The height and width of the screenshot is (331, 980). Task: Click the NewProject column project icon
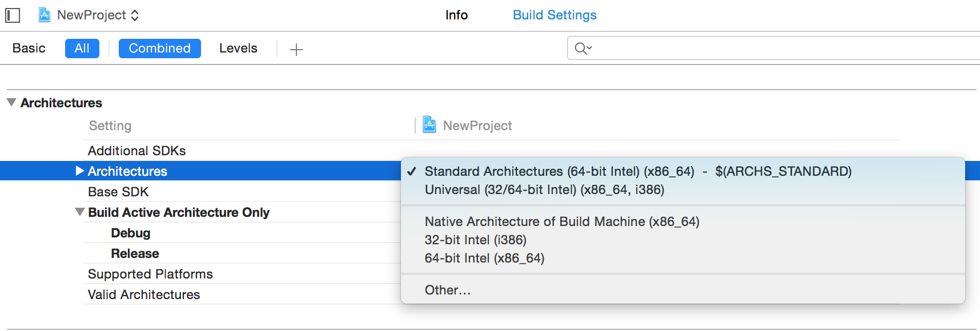pos(429,125)
